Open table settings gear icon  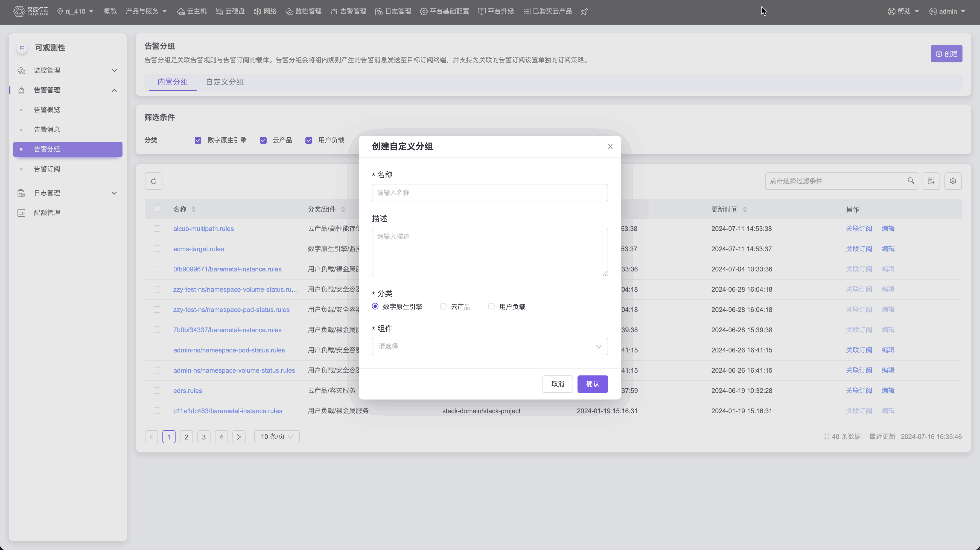click(x=953, y=181)
